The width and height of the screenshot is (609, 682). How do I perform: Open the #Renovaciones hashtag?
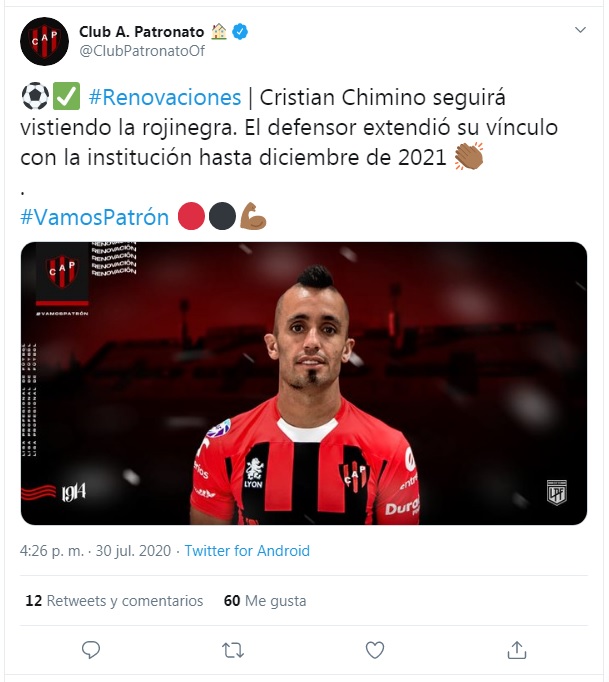(x=164, y=97)
